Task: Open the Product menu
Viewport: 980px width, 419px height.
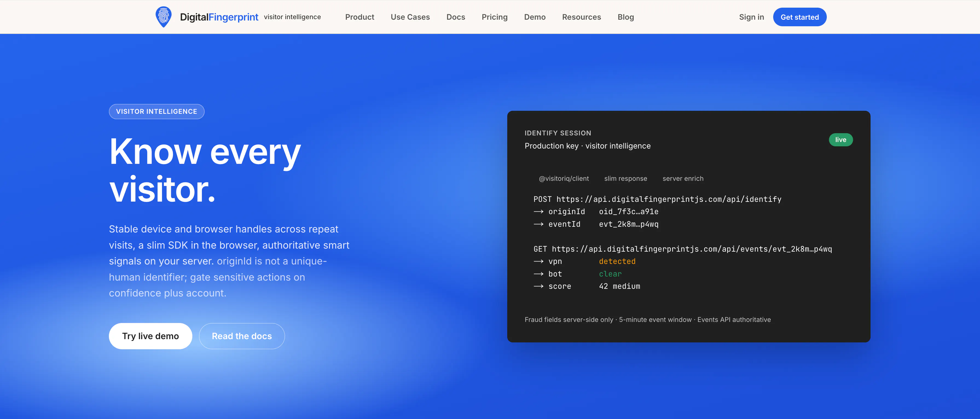Action: [359, 17]
